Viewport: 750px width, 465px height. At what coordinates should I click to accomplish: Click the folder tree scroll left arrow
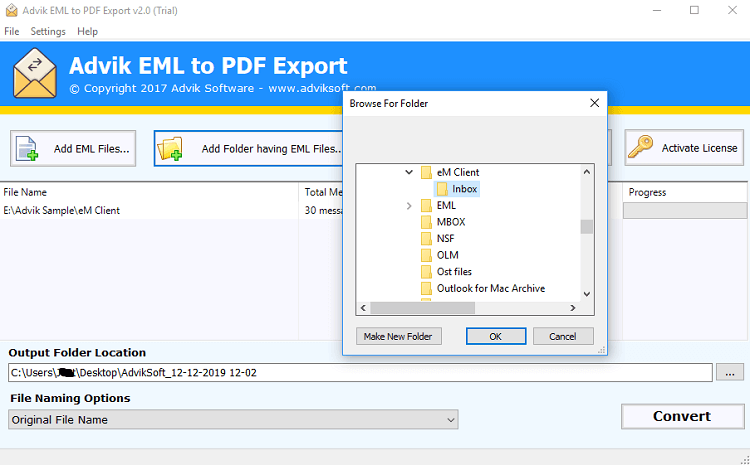point(363,308)
